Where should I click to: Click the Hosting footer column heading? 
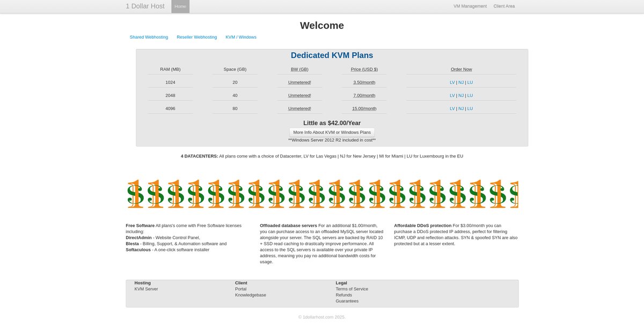142,283
